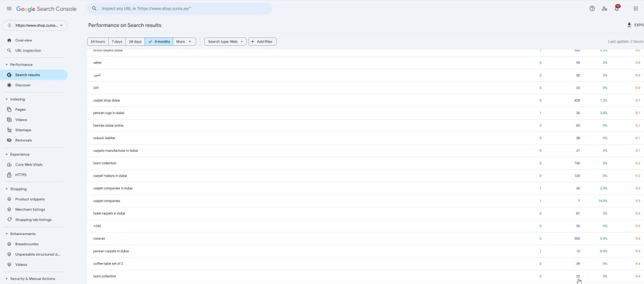The image size is (644, 284).
Task: Click the query row carpets manufacturer in dubai
Action: point(366,151)
